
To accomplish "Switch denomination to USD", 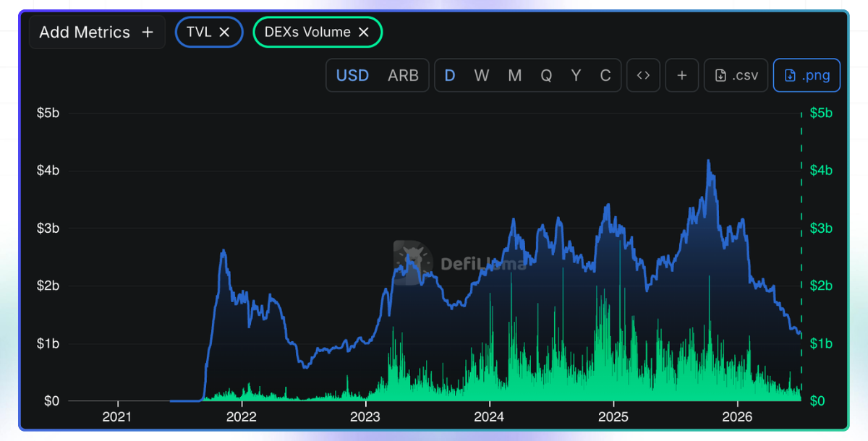I will click(x=353, y=75).
